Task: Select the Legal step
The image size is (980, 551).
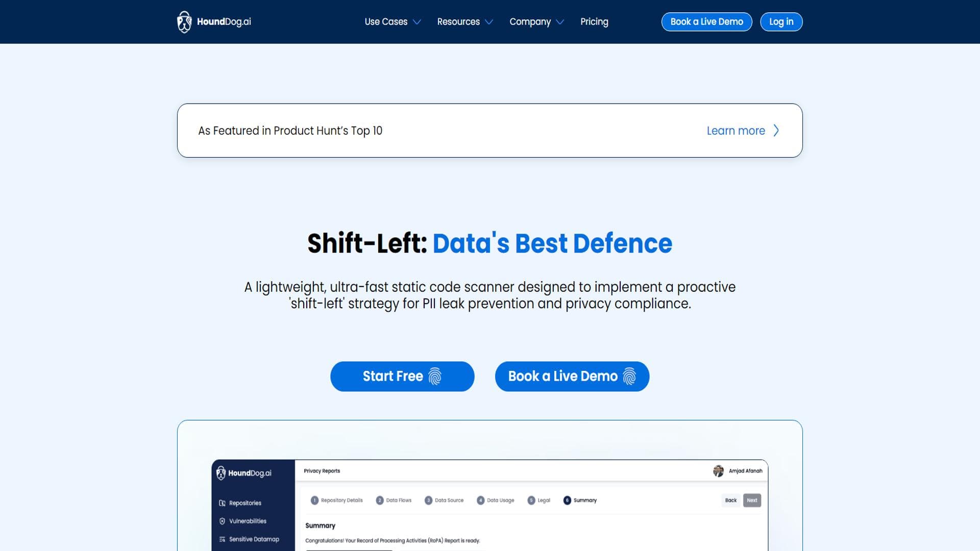Action: click(x=539, y=500)
